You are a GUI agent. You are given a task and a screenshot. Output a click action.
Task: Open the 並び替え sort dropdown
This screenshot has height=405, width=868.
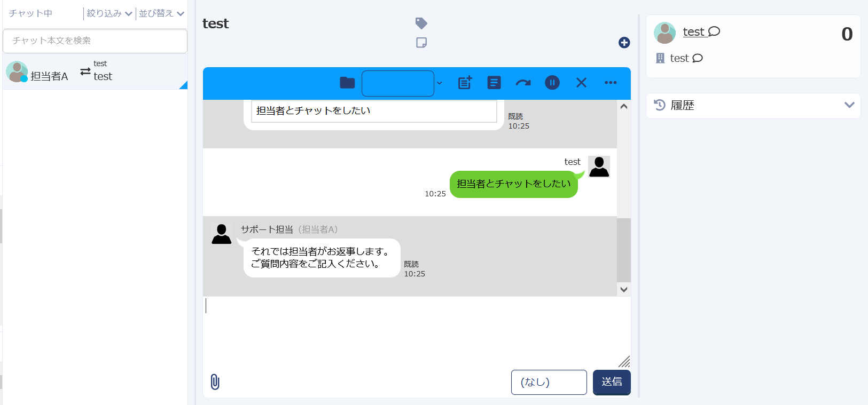[161, 13]
